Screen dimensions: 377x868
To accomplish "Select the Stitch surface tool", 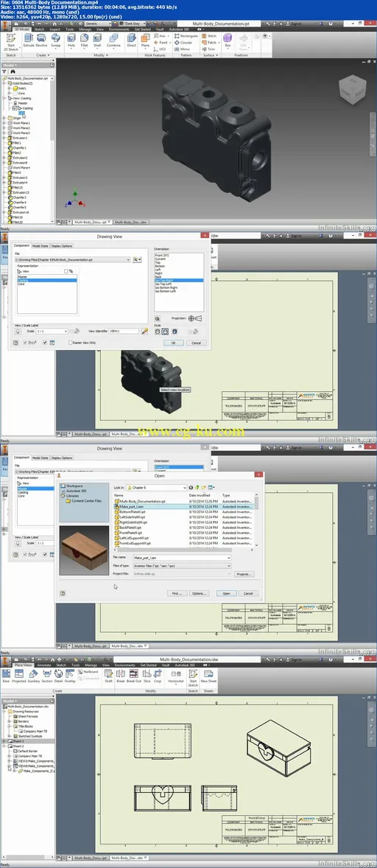I will tap(209, 36).
